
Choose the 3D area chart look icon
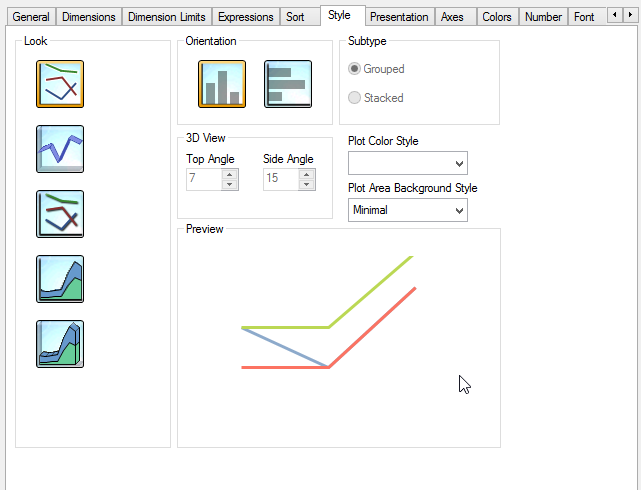[x=60, y=344]
